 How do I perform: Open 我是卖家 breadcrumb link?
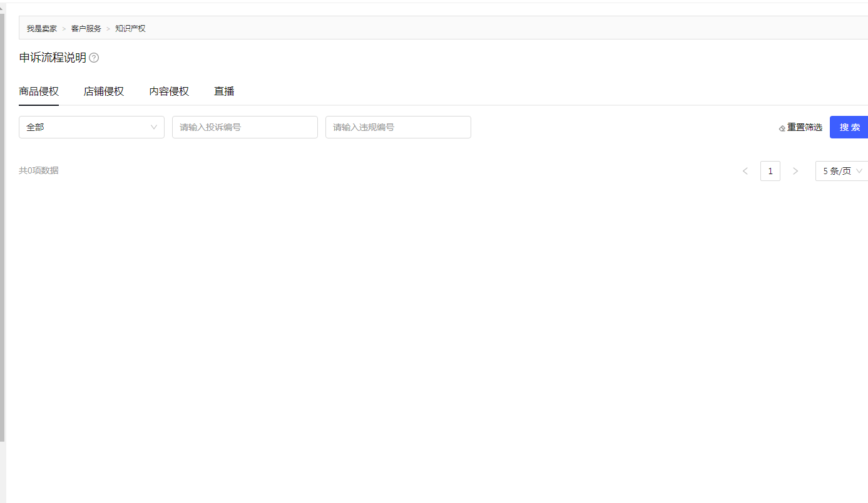(41, 29)
